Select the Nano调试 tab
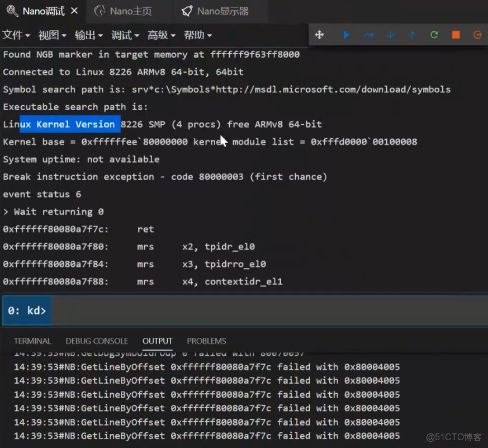This screenshot has height=448, width=488. coord(43,11)
